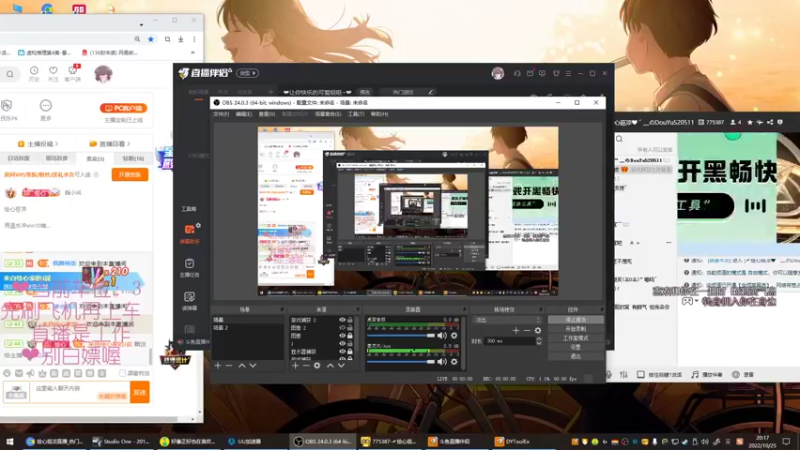Adjust 麦克风/Aux volume slider
Image resolution: width=800 pixels, height=450 pixels.
coord(401,362)
